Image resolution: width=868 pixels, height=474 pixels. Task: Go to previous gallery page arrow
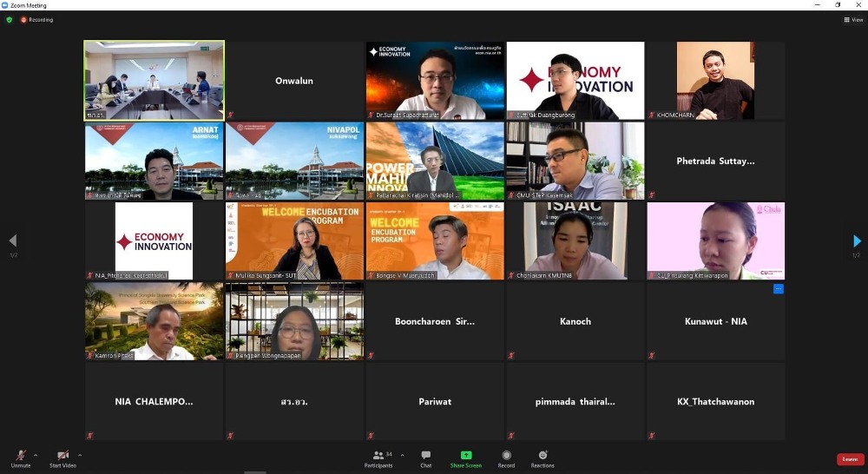12,240
